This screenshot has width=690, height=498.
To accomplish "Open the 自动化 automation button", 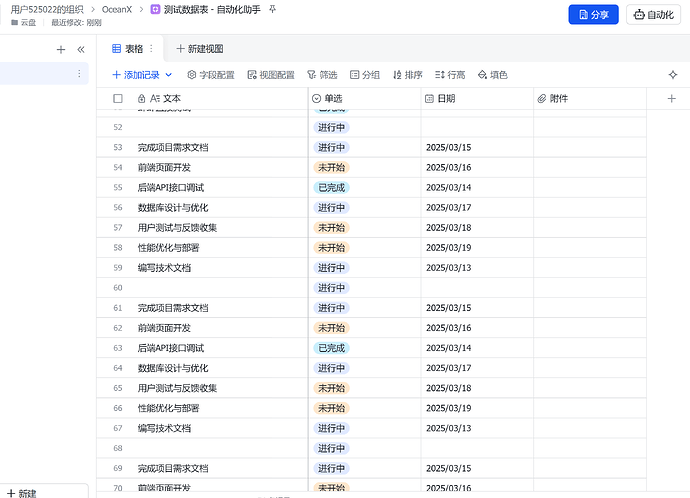I will tap(651, 15).
